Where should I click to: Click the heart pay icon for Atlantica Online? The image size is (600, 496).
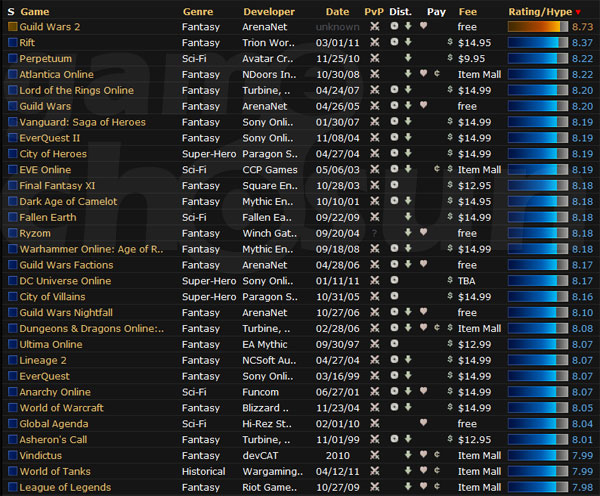[424, 75]
